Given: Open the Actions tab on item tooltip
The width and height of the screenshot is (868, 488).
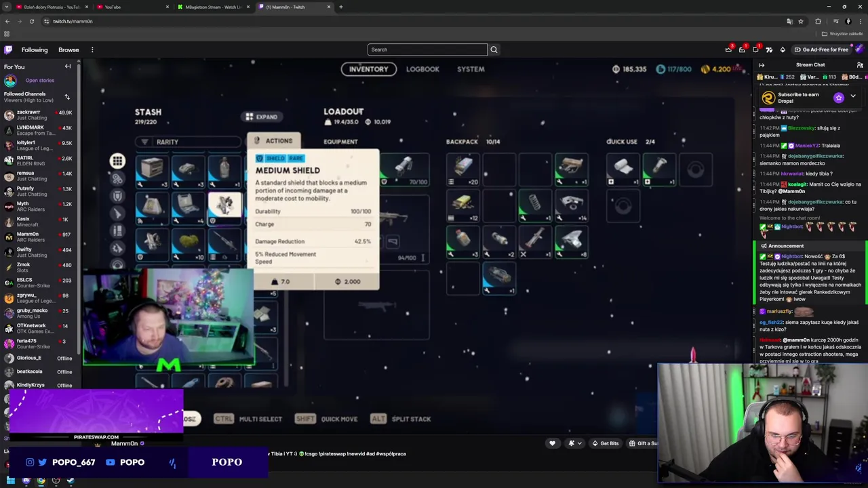Looking at the screenshot, I should pyautogui.click(x=274, y=141).
